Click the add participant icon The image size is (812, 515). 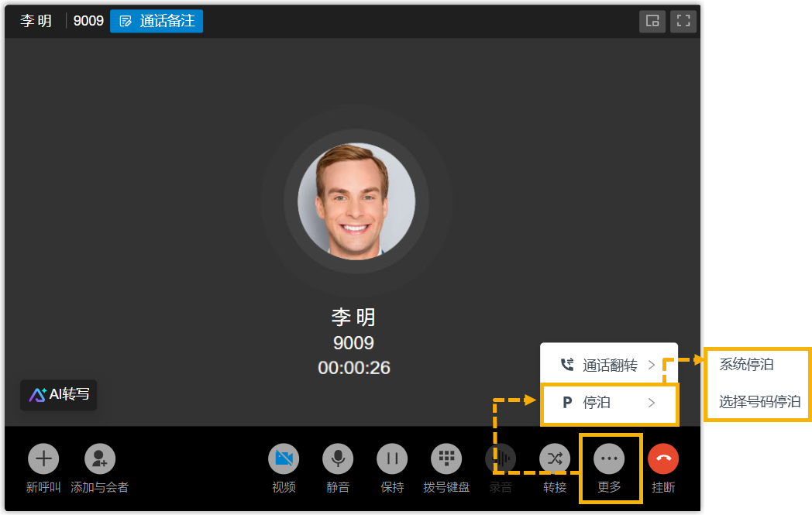coord(99,458)
